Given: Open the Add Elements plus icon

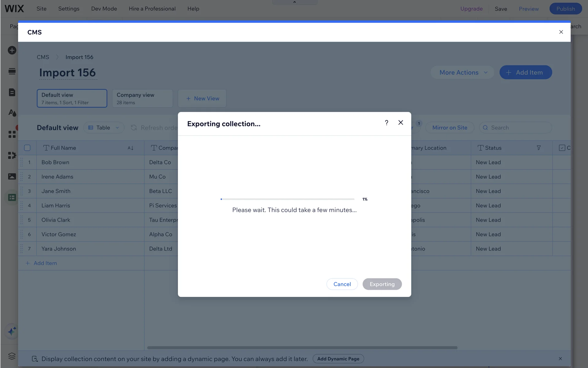Looking at the screenshot, I should coord(12,50).
